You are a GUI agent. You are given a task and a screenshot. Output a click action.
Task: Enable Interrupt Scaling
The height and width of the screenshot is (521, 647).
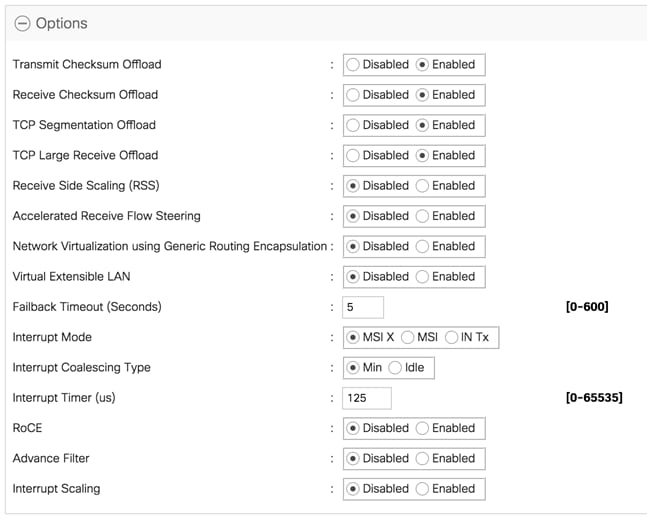(422, 489)
